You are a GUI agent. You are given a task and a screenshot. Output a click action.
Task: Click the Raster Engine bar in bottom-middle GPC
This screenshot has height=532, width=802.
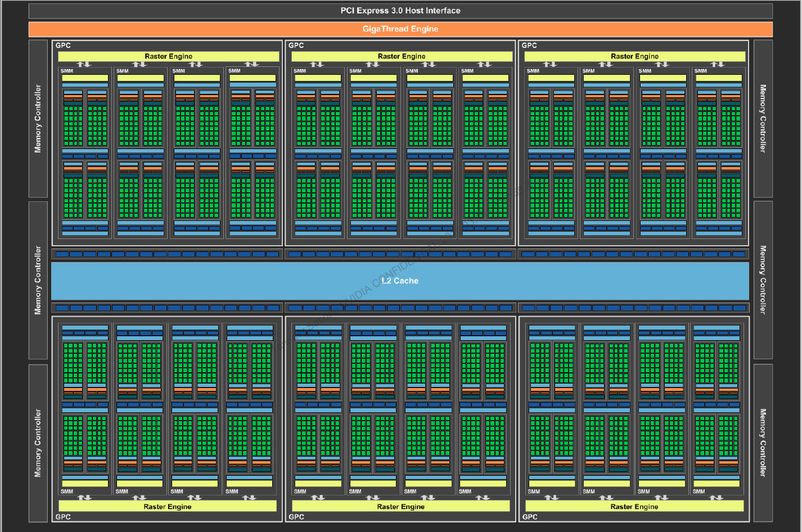pyautogui.click(x=400, y=507)
